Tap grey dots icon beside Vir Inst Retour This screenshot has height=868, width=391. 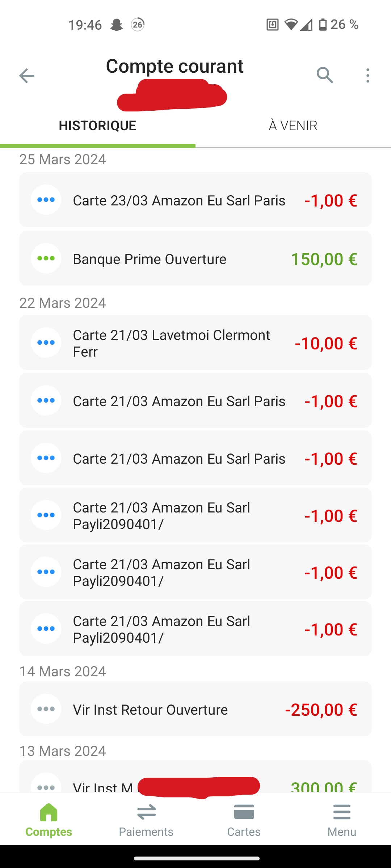pyautogui.click(x=46, y=709)
